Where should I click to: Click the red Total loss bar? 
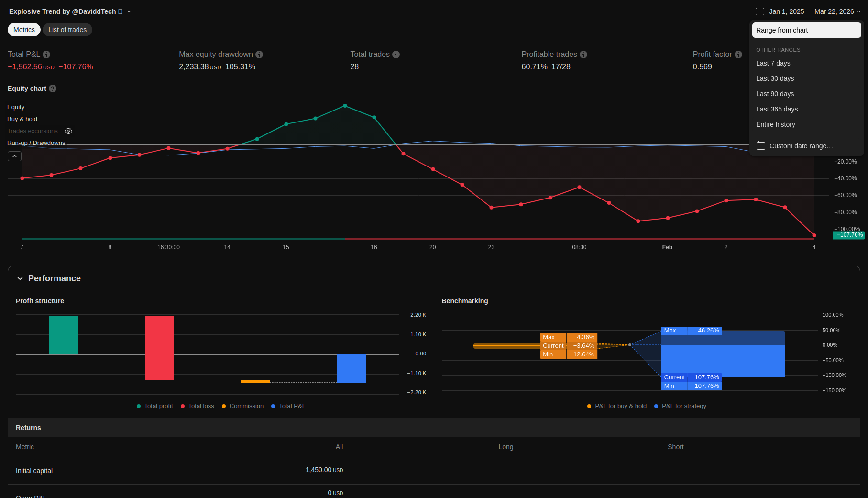160,348
